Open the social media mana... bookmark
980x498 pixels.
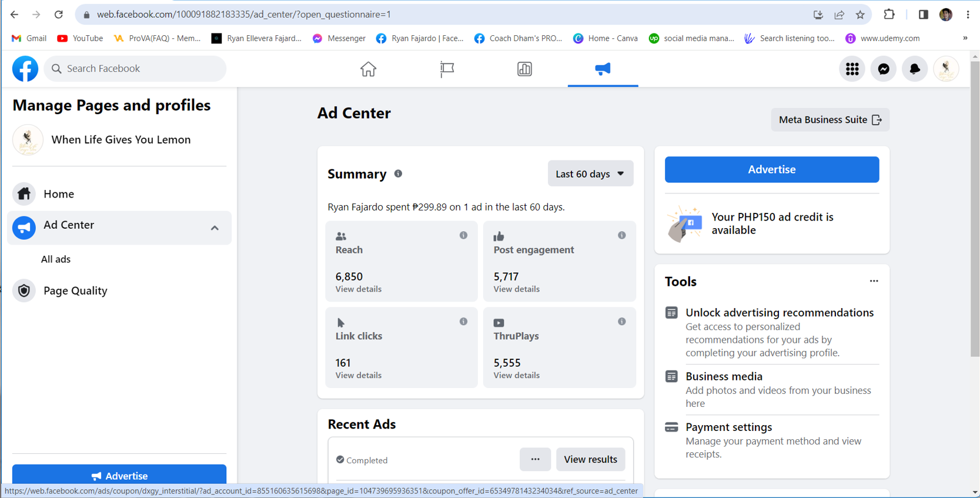[x=692, y=38]
